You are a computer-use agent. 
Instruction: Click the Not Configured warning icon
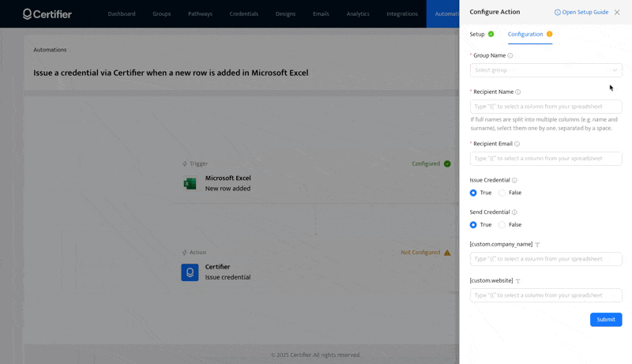pyautogui.click(x=447, y=253)
